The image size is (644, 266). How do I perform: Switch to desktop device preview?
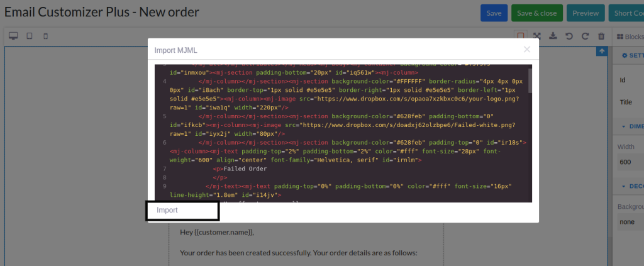click(14, 36)
